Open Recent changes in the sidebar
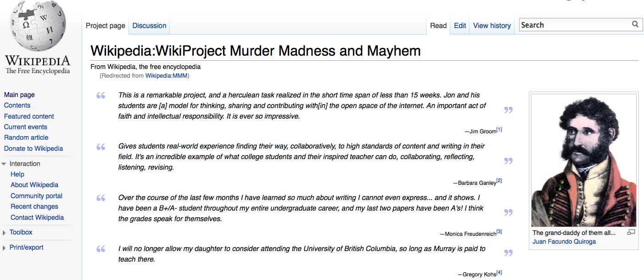644x280 pixels. pyautogui.click(x=34, y=206)
